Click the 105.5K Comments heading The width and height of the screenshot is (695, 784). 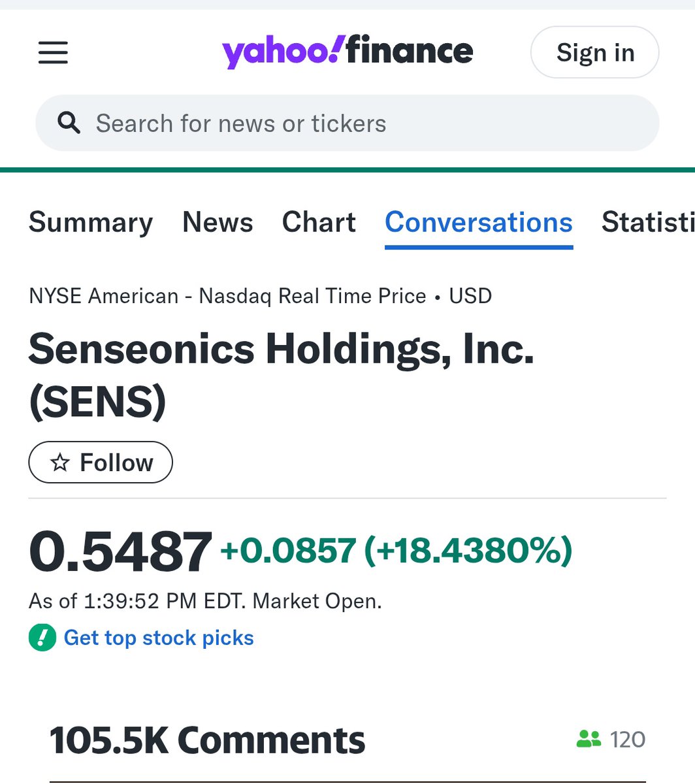pyautogui.click(x=207, y=740)
